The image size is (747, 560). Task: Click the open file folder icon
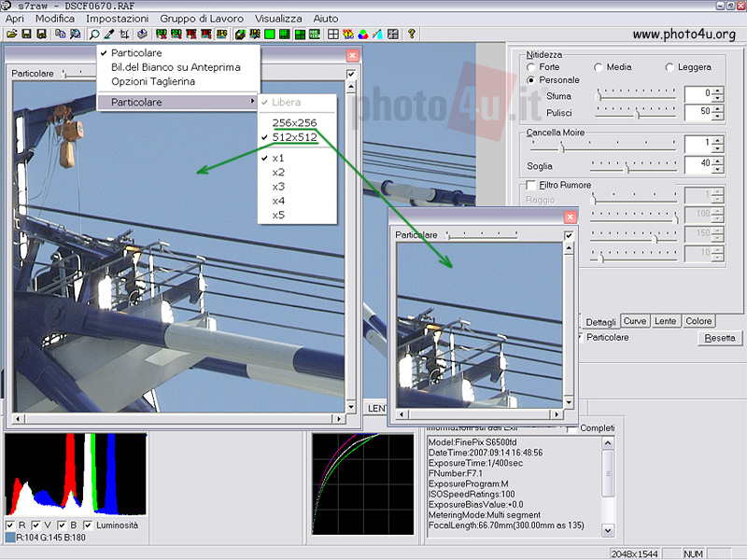(x=11, y=34)
